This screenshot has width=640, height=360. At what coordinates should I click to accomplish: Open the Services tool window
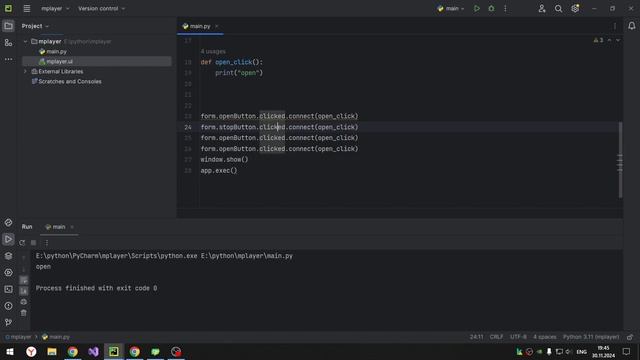coord(8,272)
